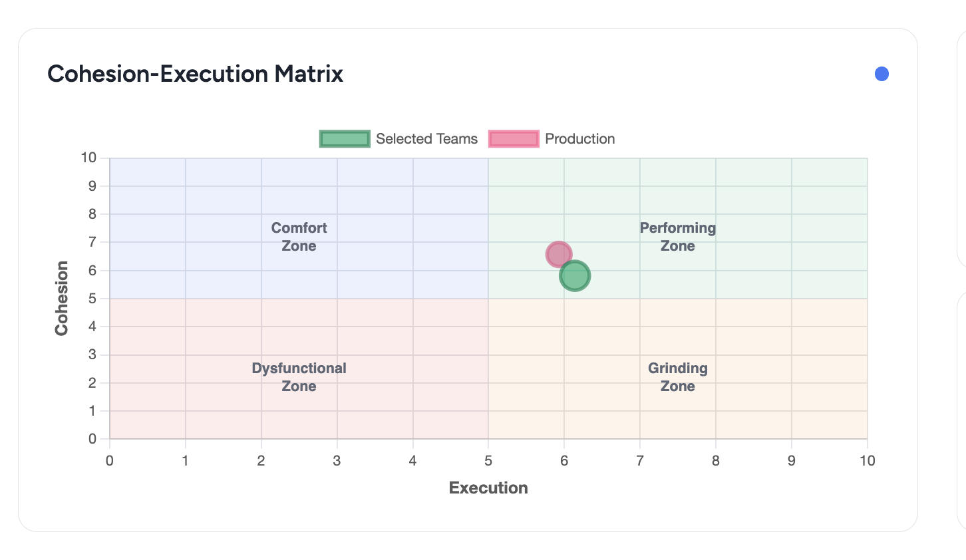
Task: Click the Grinding Zone label
Action: pos(677,377)
